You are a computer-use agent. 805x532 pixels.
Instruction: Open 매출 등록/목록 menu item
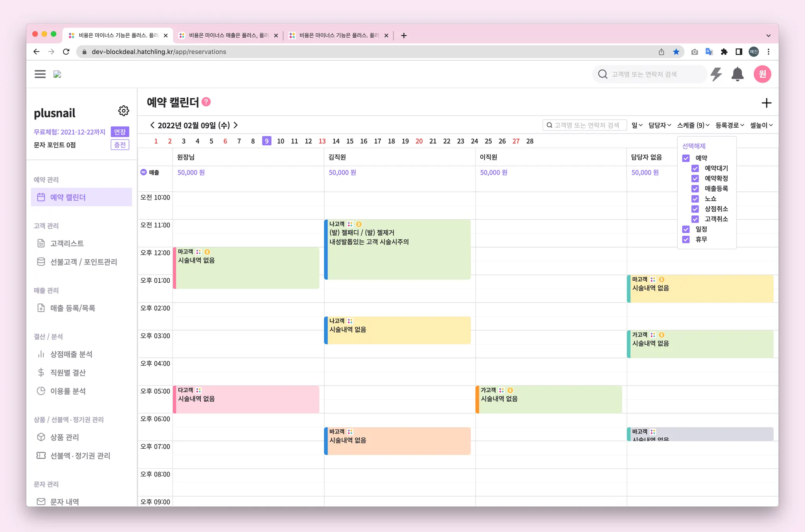tap(72, 308)
